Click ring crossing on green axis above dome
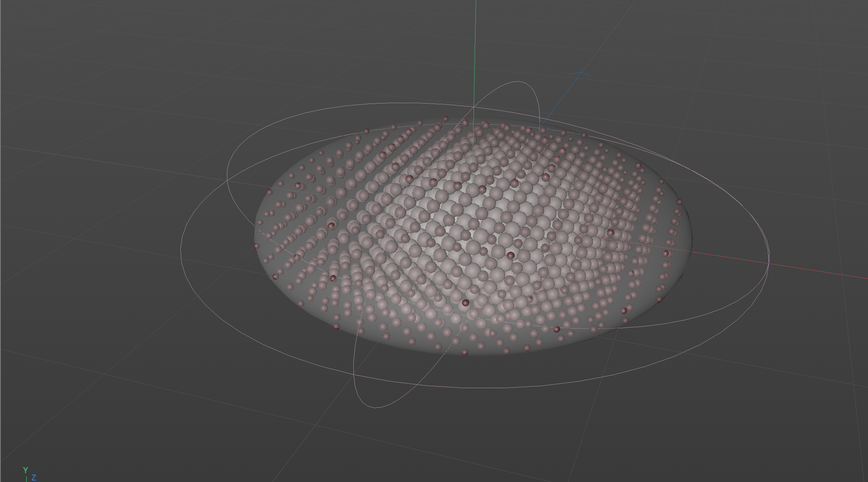Viewport: 868px width, 482px height. (x=474, y=107)
